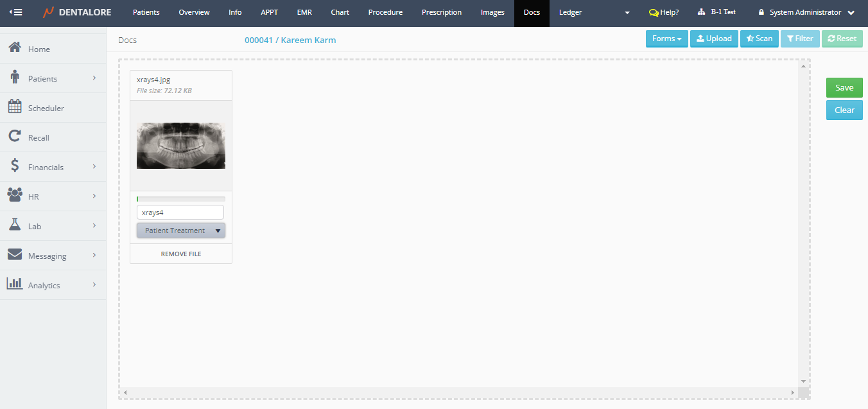Click the xrays4 file name input field
This screenshot has width=868, height=409.
tap(180, 212)
